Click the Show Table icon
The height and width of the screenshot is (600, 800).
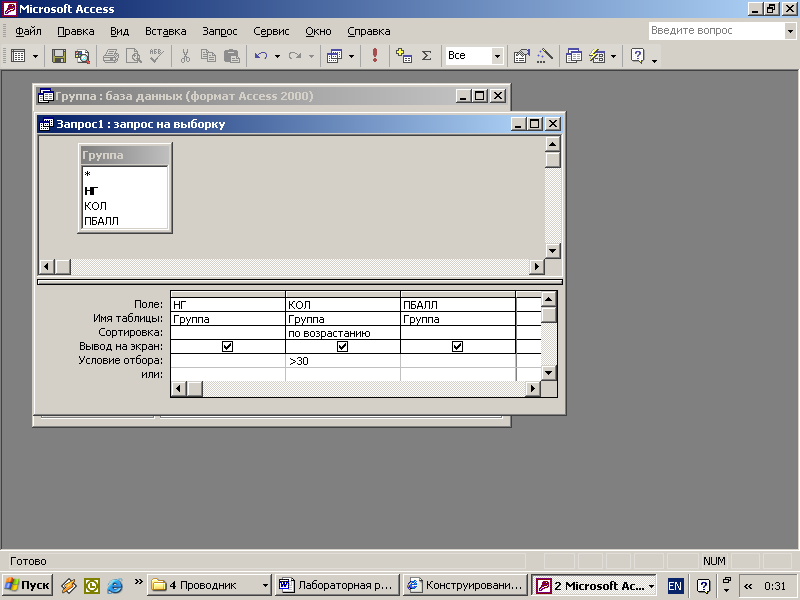[x=404, y=56]
